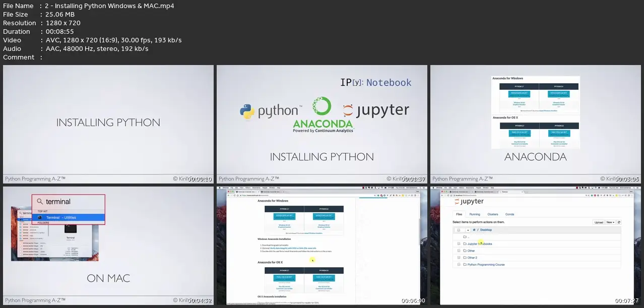Refresh the Jupyter notebook file list
Viewport: 644px width, 308px height.
pyautogui.click(x=619, y=222)
